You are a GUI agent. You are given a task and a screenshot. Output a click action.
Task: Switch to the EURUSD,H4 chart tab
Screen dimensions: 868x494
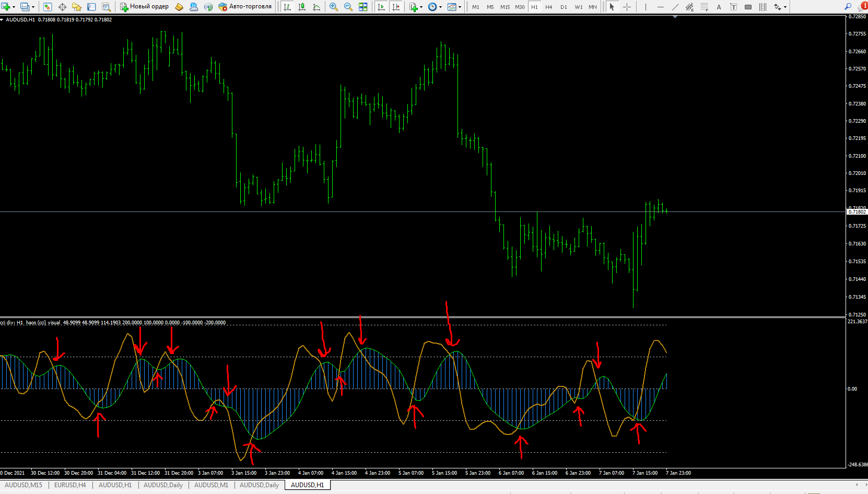pos(70,485)
